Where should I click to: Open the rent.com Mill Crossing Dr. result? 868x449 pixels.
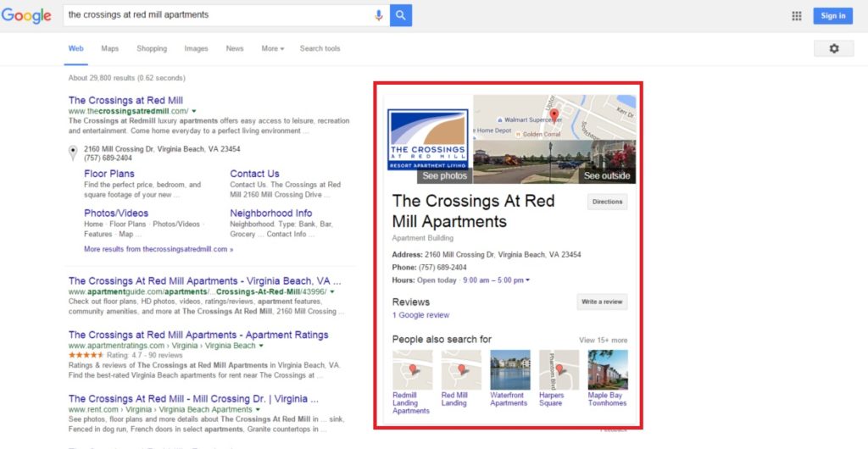click(x=194, y=399)
